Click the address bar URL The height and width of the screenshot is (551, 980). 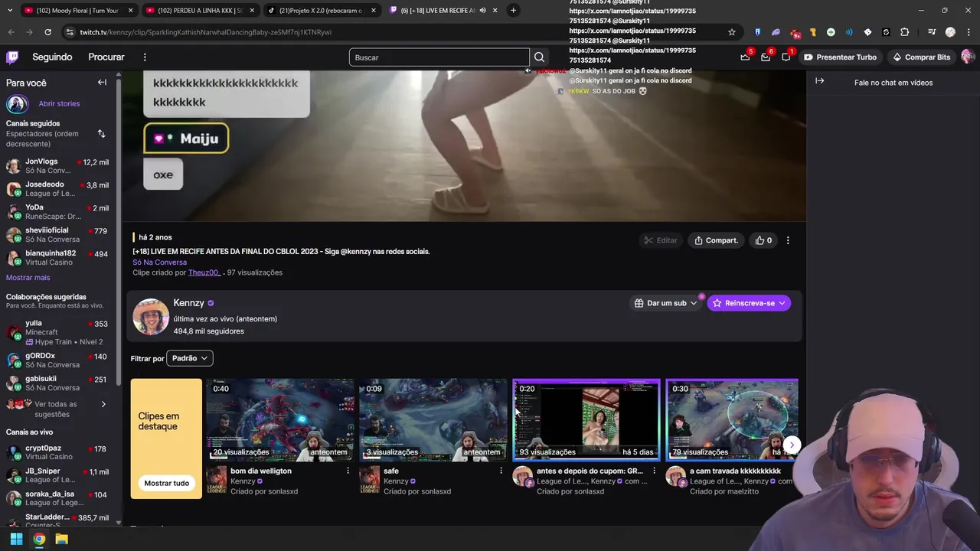point(205,32)
